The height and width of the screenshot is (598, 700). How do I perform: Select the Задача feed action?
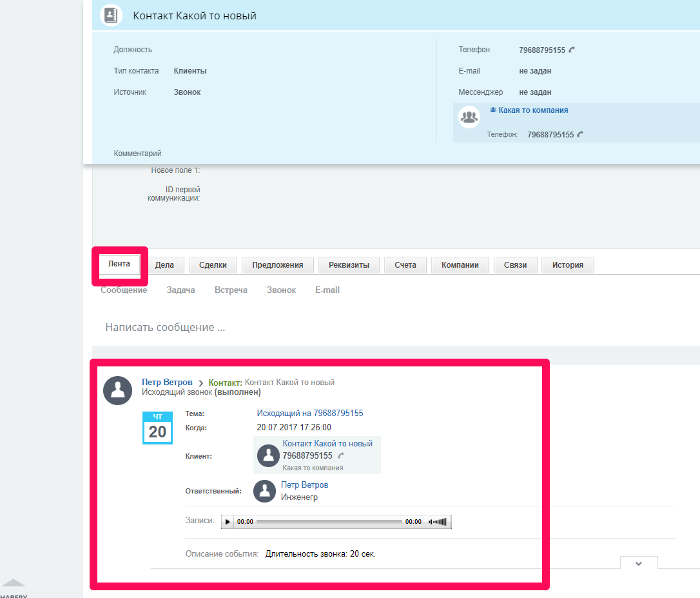[x=180, y=290]
